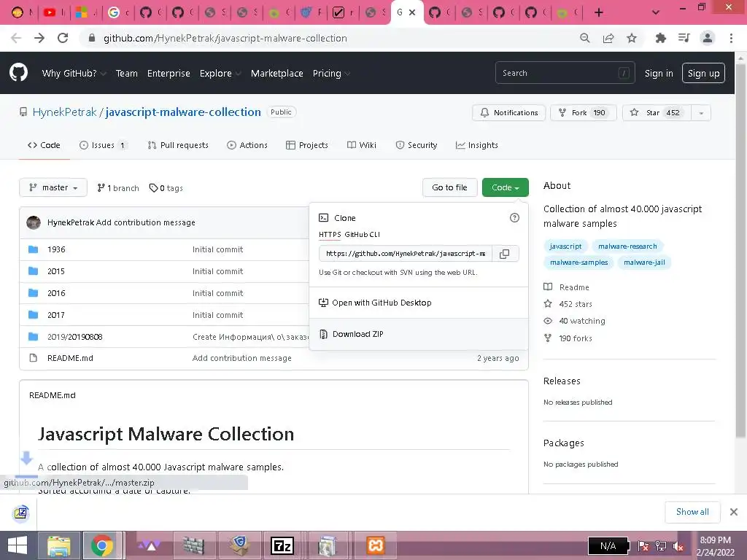Click the browser zoom magnifier icon
Screen dimensions: 747x560
click(x=585, y=38)
